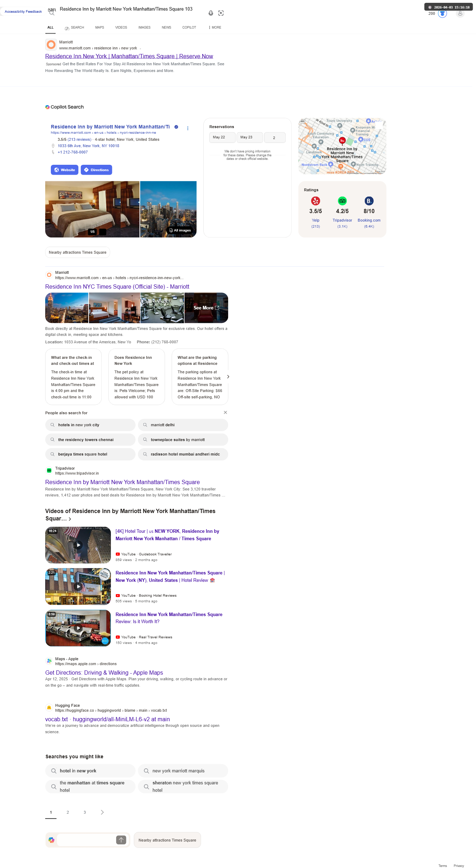
Task: Click the Accessibility Feedback link
Action: pyautogui.click(x=23, y=12)
